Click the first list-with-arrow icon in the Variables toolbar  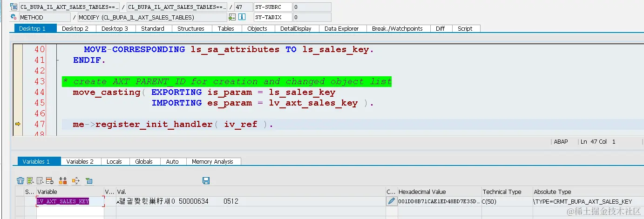pyautogui.click(x=30, y=180)
